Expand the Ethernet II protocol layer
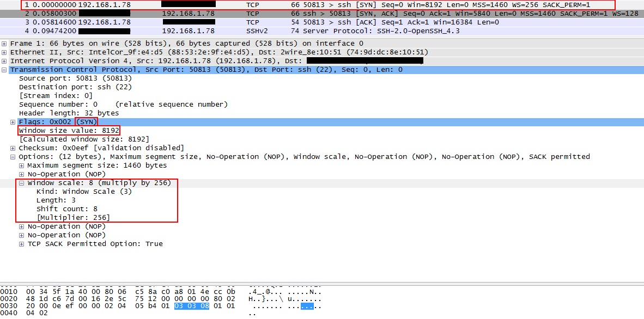 coord(4,52)
